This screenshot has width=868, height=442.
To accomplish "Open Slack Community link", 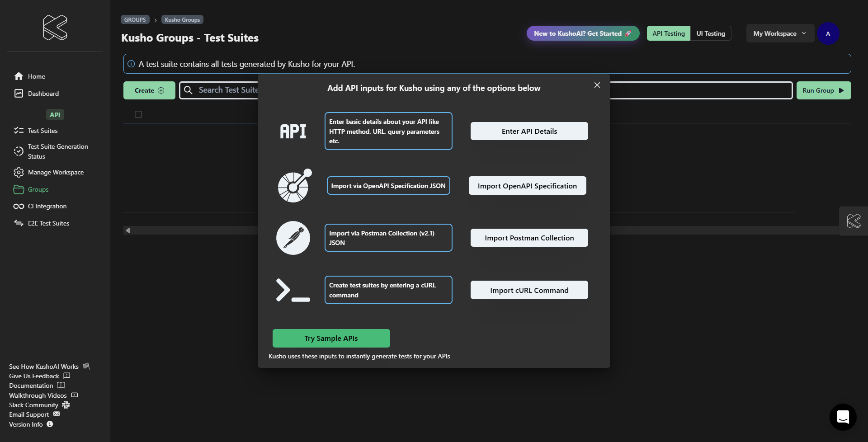I will point(34,405).
